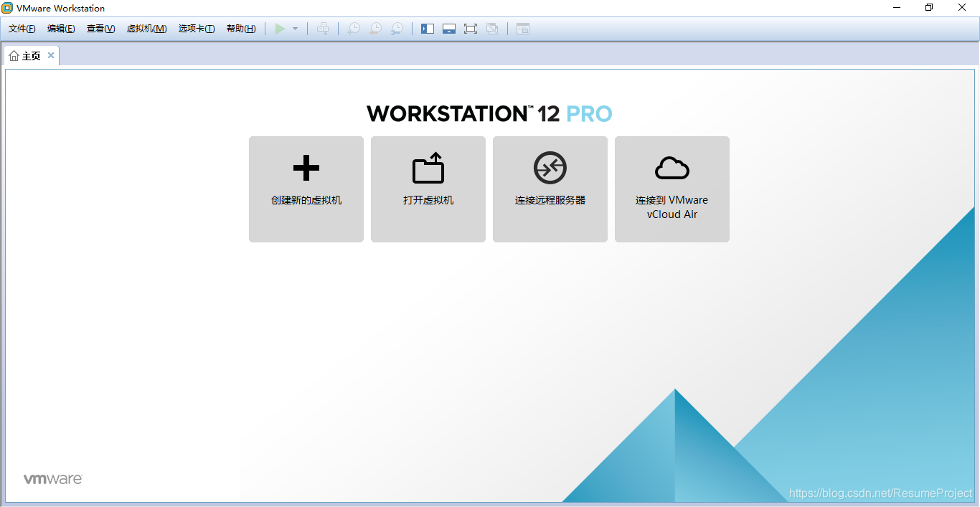Click the VMware Workstation title bar app icon
The image size is (980, 507).
[x=8, y=8]
